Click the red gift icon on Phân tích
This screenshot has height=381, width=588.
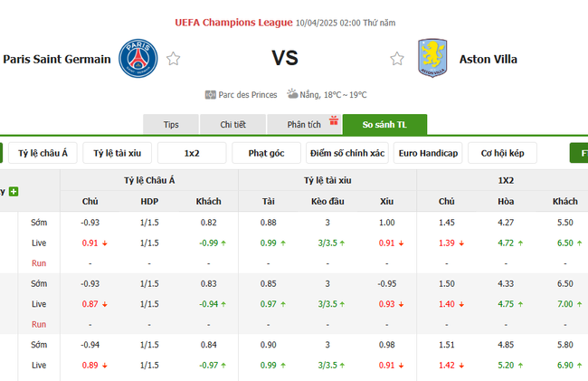tap(333, 119)
